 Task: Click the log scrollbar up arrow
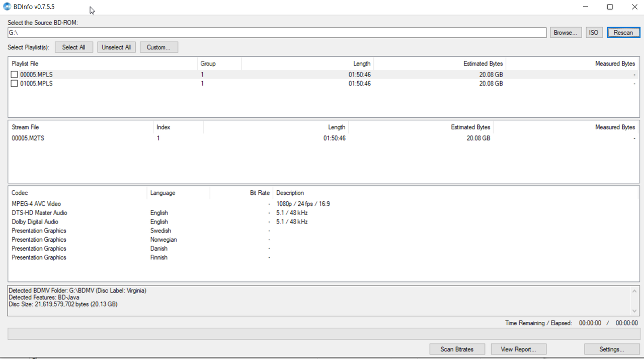tap(634, 291)
